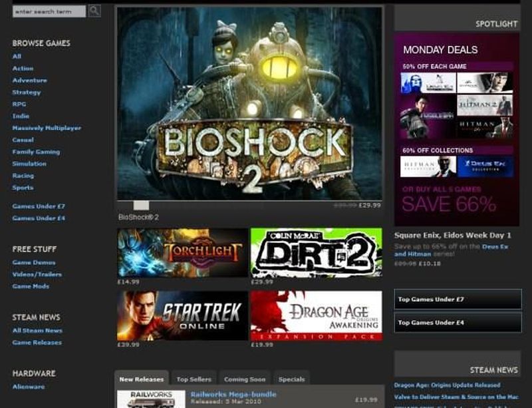Image resolution: width=532 pixels, height=408 pixels.
Task: Click the Railworks game thumbnail
Action: coord(151,399)
